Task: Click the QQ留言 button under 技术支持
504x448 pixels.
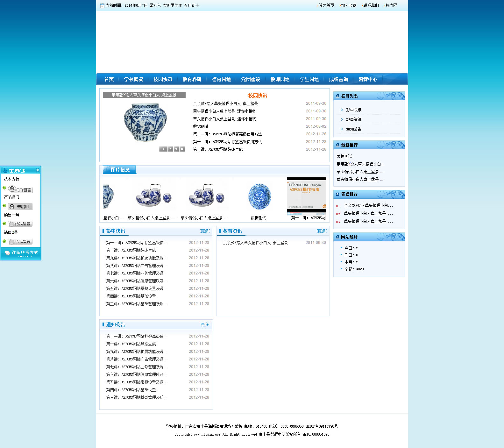Action: click(20, 189)
